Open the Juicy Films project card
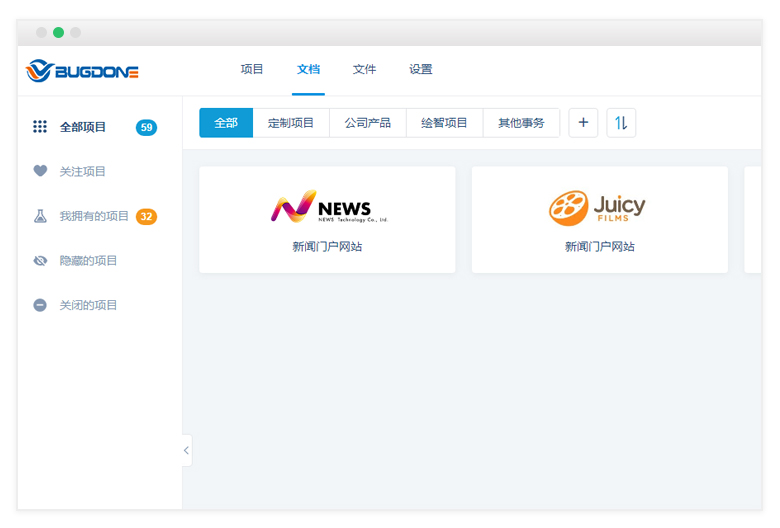 coord(599,220)
